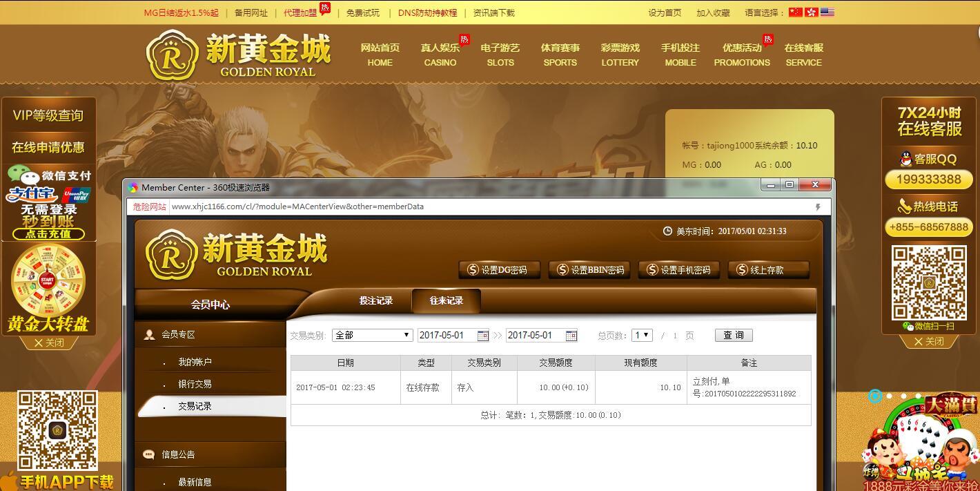
Task: Open 体育赛事 SPORTS in navigation
Action: (560, 55)
